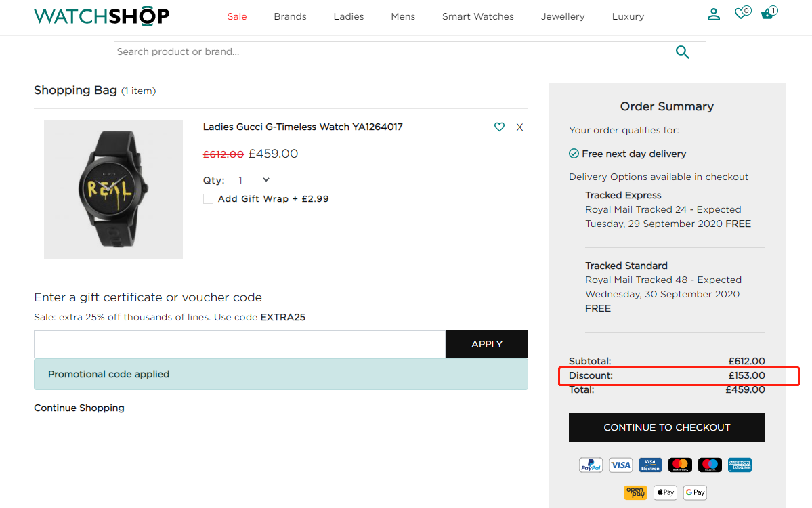Viewport: 812px width, 508px height.
Task: Click the £459.00 sale price
Action: [x=274, y=154]
